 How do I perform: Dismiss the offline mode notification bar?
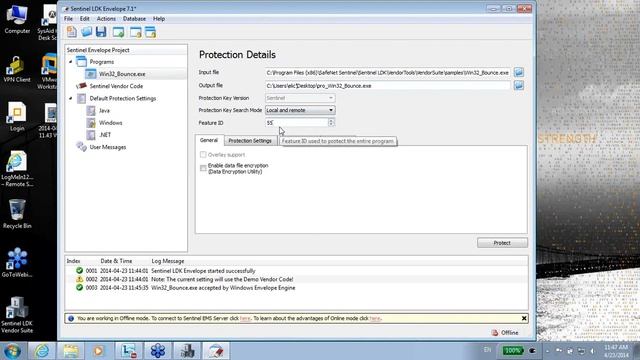(524, 318)
